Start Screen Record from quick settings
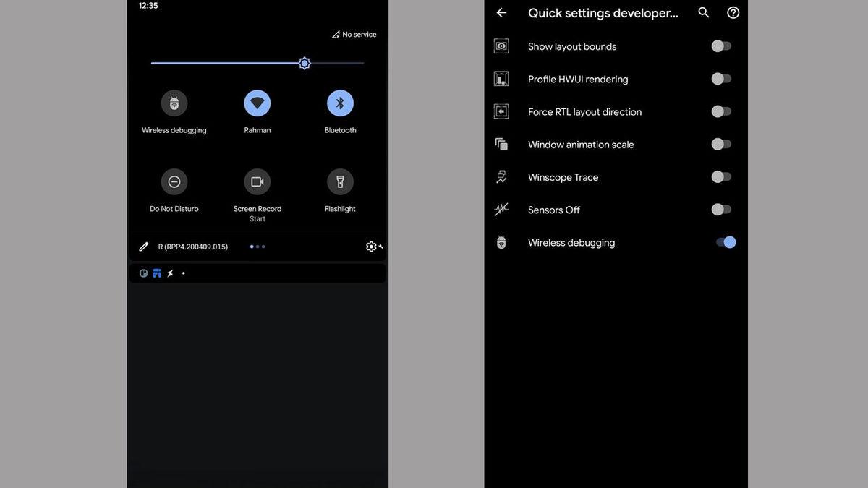 point(258,182)
